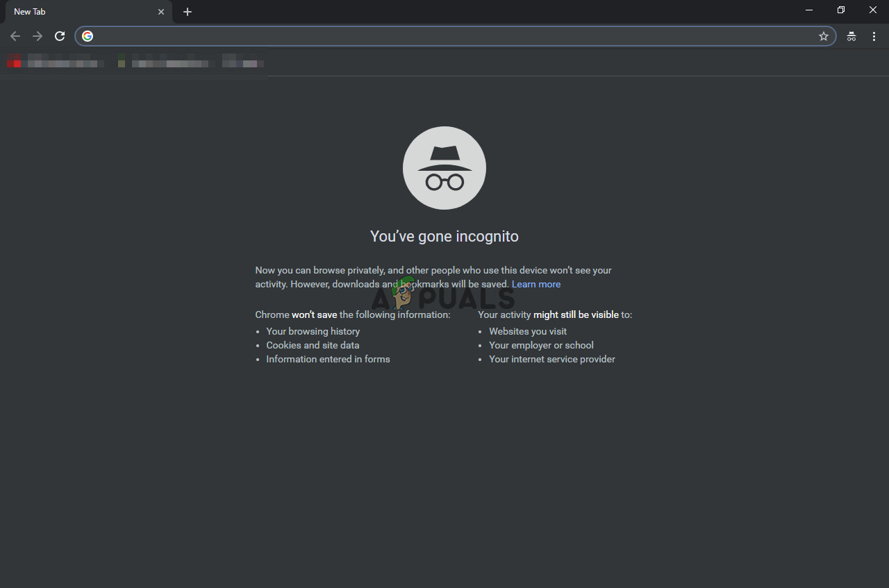Click the "Your browsing history" list item

click(x=313, y=331)
